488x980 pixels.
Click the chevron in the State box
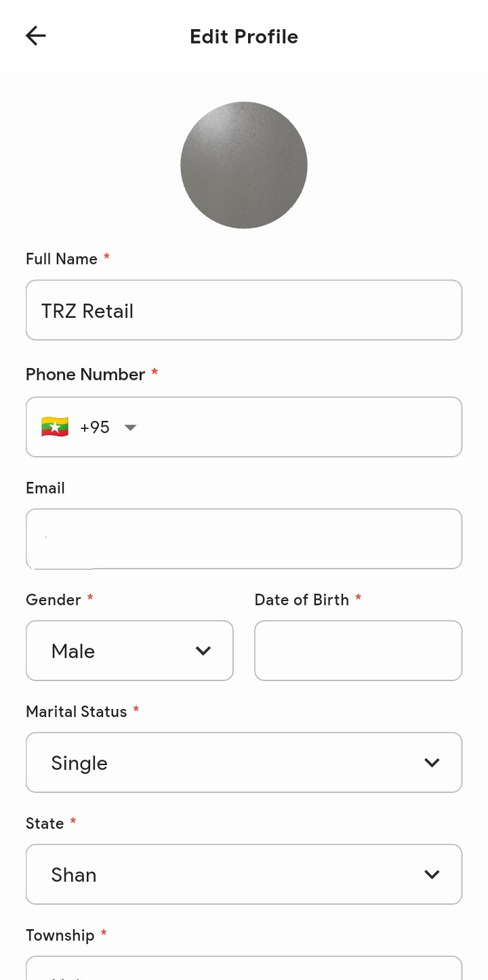point(432,875)
